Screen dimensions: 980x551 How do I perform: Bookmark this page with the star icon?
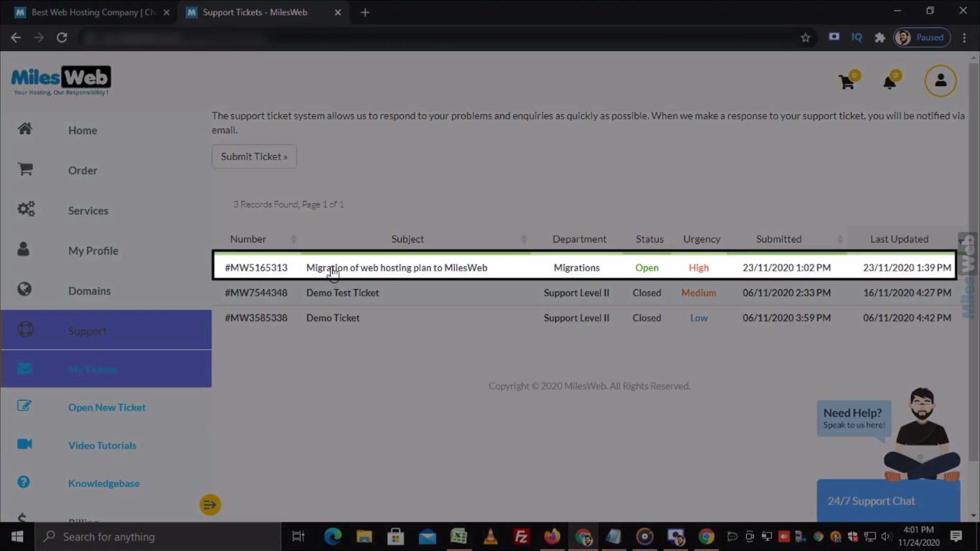pos(806,37)
